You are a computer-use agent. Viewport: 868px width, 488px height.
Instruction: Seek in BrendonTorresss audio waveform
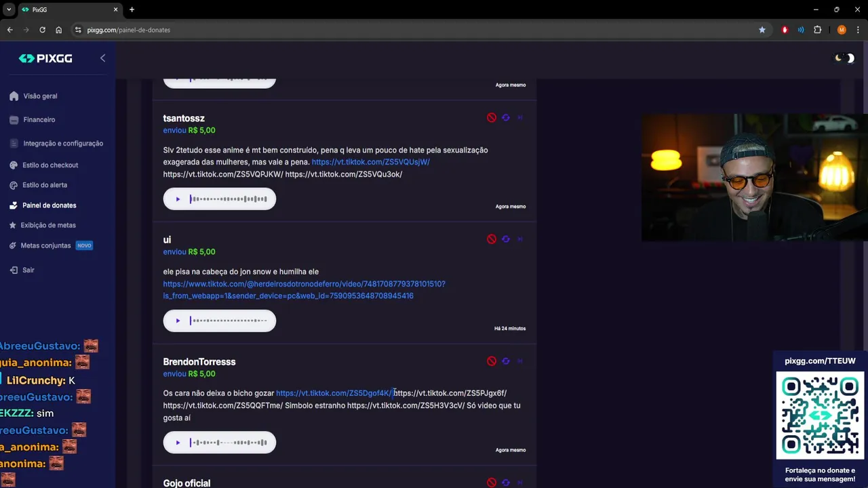click(229, 443)
